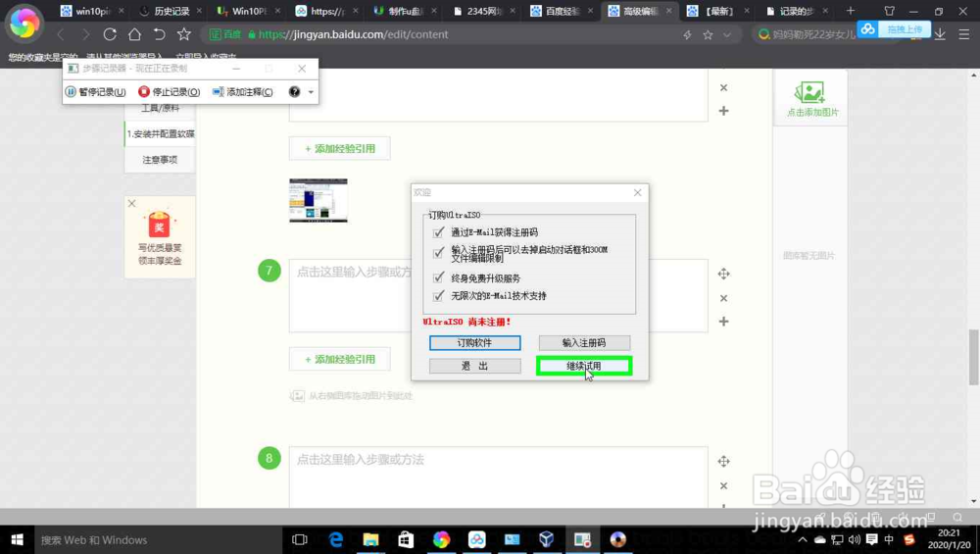Open the 写优质经验 reward banner
Viewport: 980px width, 554px height.
click(x=160, y=239)
